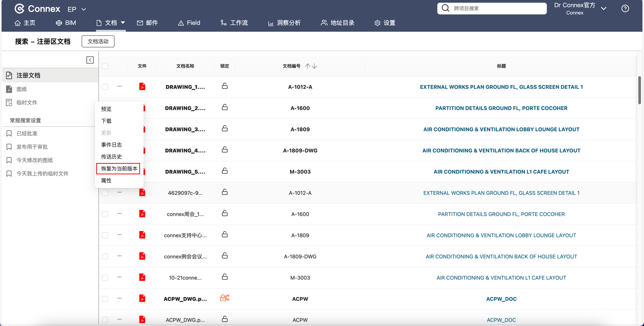Open PDF file icon for connex周会 row
The height and width of the screenshot is (326, 644).
pos(142,214)
